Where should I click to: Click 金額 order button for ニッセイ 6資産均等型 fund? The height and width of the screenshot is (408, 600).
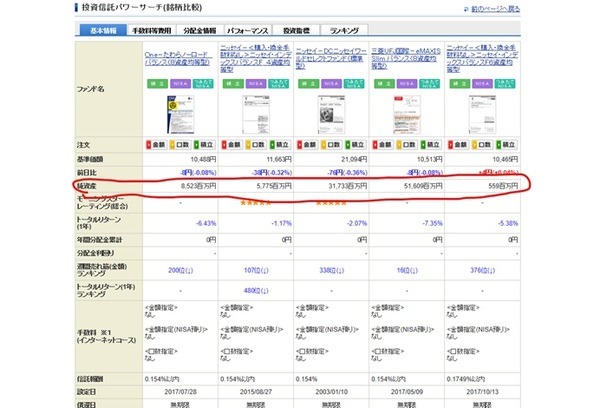coord(458,145)
